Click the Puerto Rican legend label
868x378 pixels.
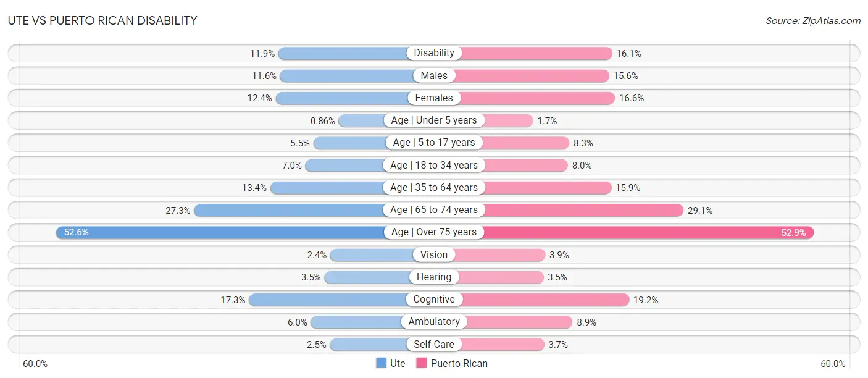coord(459,363)
